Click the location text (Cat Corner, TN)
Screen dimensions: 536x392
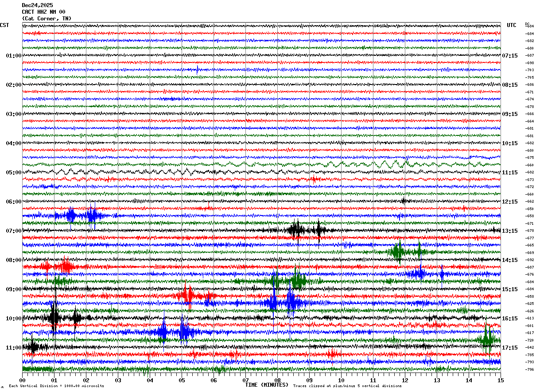(47, 19)
